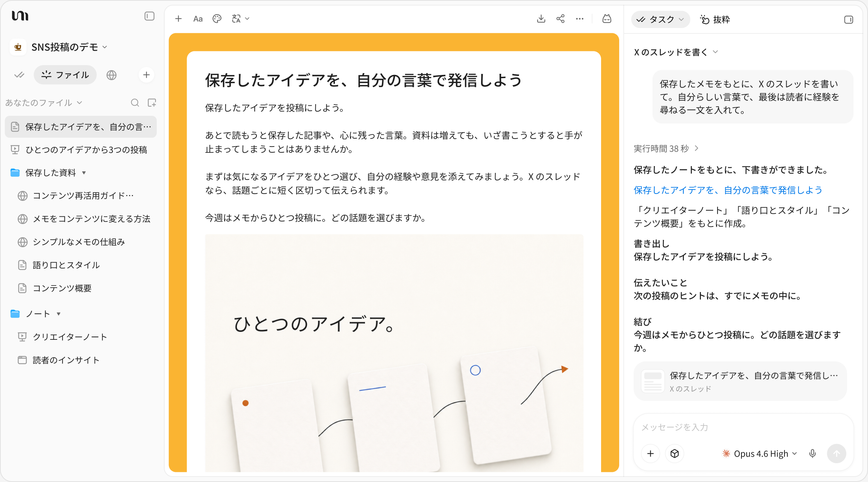868x482 pixels.
Task: Send message with up-arrow button
Action: point(837,454)
